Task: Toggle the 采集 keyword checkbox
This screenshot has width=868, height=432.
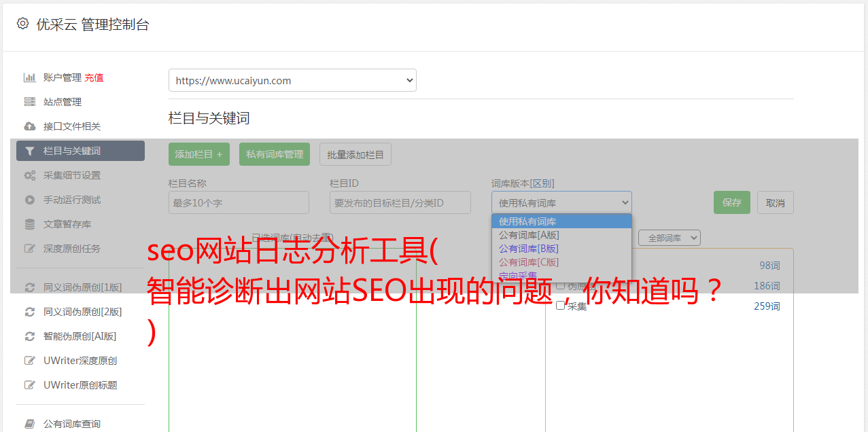Action: (x=561, y=306)
